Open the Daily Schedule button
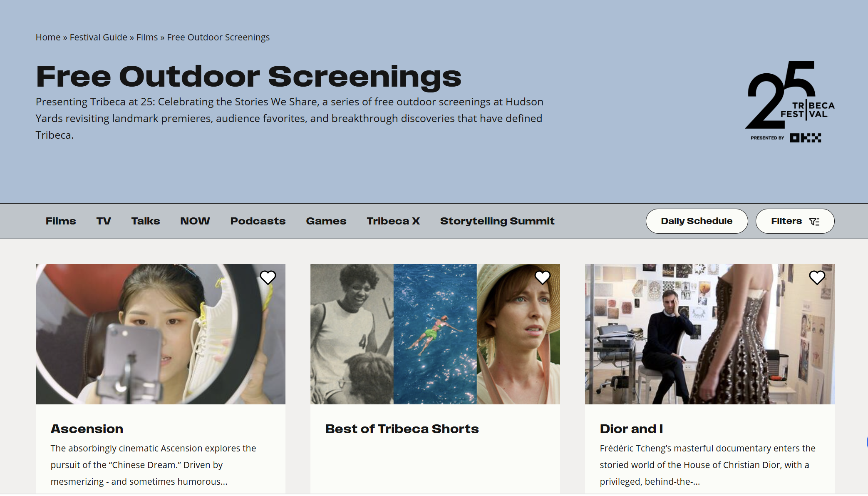 tap(697, 221)
